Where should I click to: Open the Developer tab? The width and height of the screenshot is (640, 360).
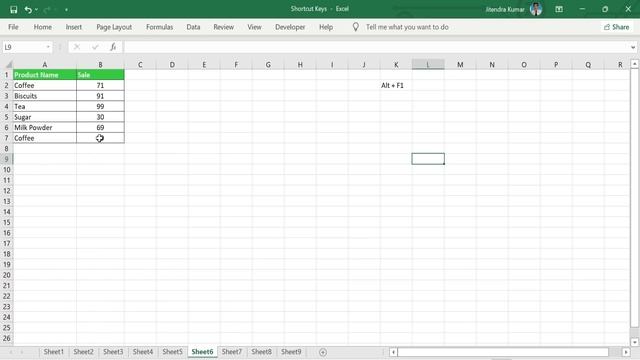290,27
